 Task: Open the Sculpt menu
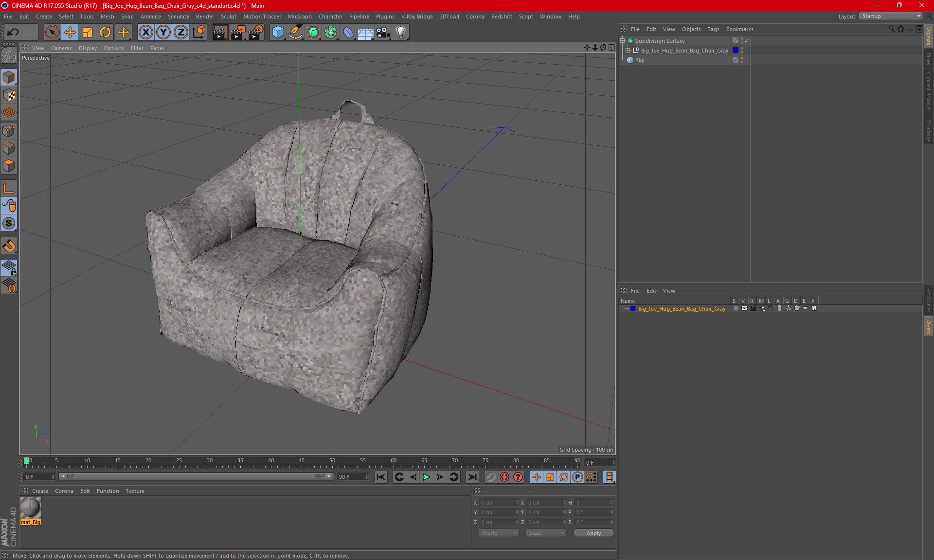[x=228, y=17]
